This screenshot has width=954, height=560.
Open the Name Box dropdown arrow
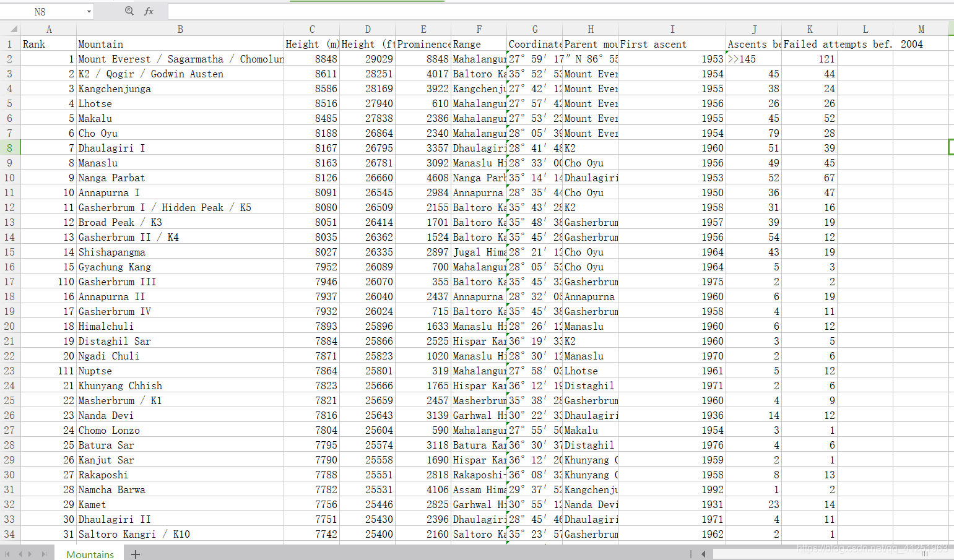(89, 12)
